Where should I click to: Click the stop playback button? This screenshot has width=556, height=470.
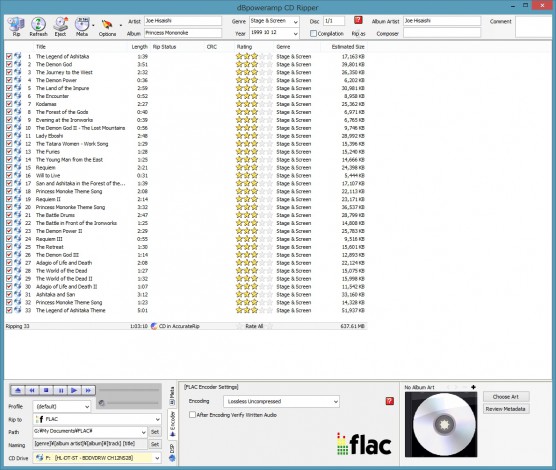(x=46, y=390)
